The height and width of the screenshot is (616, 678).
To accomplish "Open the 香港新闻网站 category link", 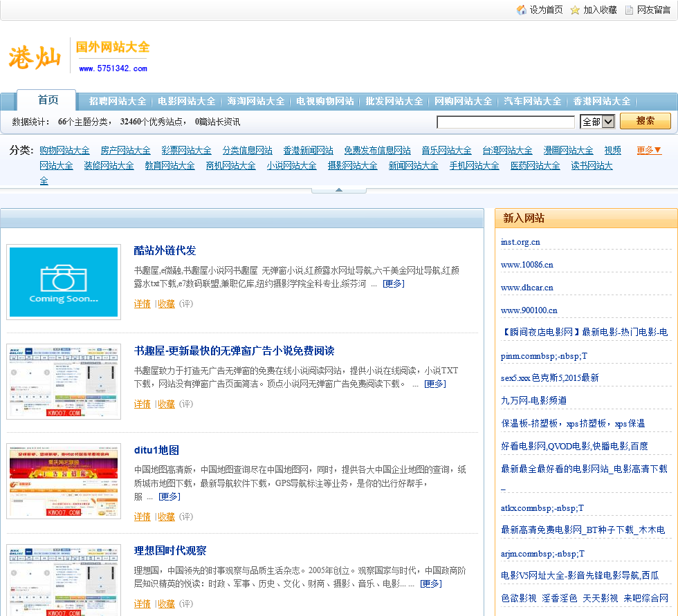I will pyautogui.click(x=309, y=150).
